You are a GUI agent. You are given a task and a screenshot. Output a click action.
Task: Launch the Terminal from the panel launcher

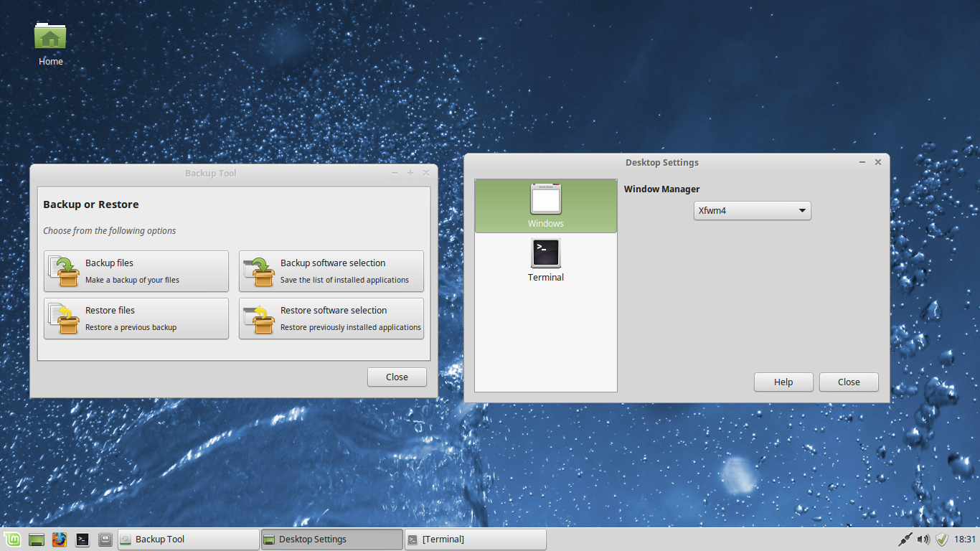(x=83, y=540)
